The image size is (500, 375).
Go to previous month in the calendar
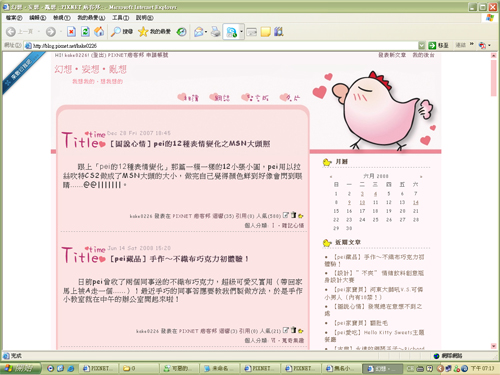point(331,177)
